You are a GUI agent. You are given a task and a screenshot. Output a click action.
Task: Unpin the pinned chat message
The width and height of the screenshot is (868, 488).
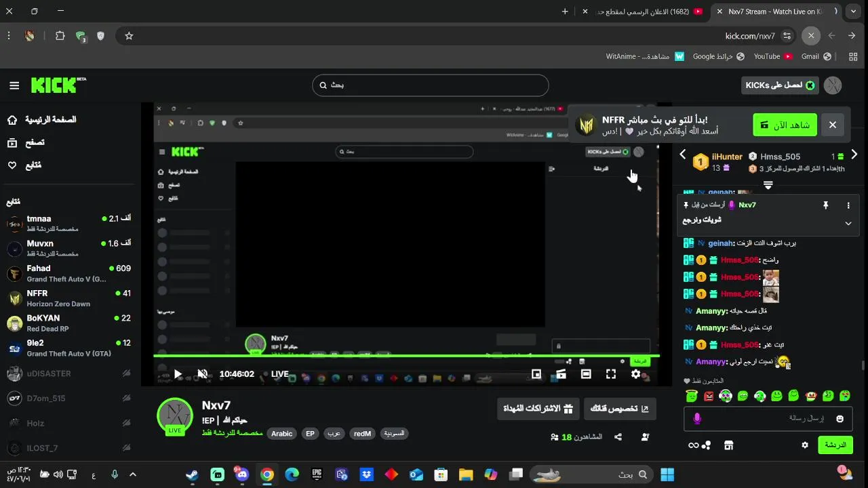[825, 205]
